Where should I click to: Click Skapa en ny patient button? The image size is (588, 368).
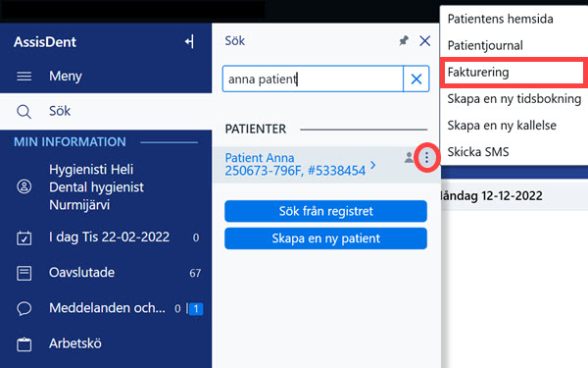coord(326,238)
